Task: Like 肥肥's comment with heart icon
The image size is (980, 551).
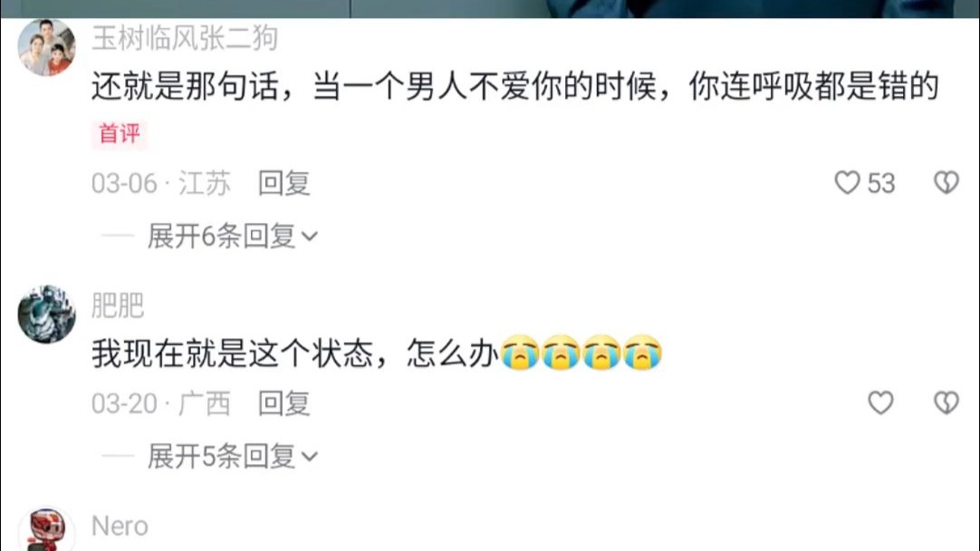Action: coord(880,402)
